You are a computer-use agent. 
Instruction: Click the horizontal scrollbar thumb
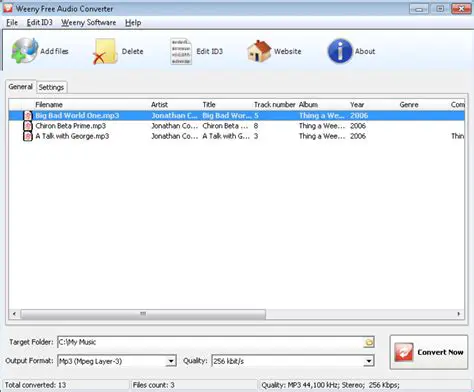tap(143, 314)
